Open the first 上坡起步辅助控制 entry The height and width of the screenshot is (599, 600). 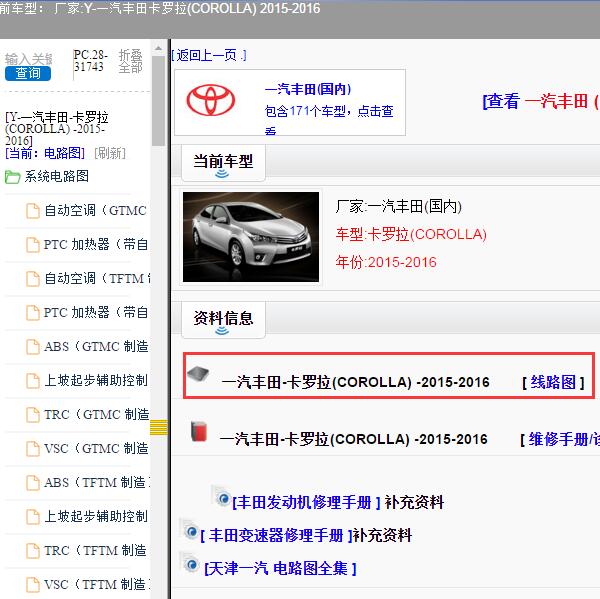pyautogui.click(x=96, y=380)
